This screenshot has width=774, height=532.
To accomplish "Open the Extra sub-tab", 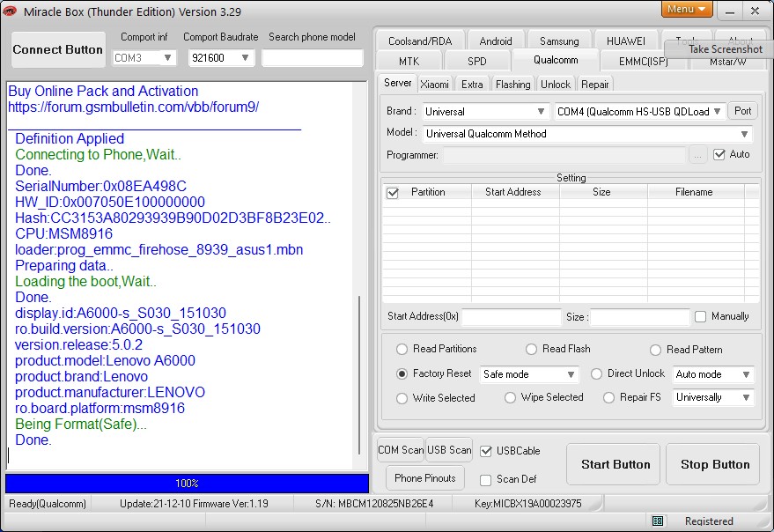I will (x=472, y=85).
